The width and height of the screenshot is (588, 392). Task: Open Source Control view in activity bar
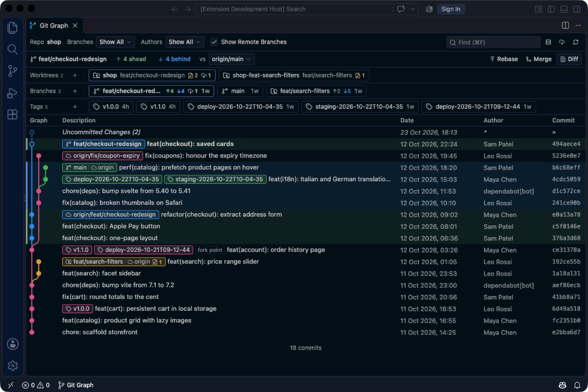pyautogui.click(x=12, y=71)
